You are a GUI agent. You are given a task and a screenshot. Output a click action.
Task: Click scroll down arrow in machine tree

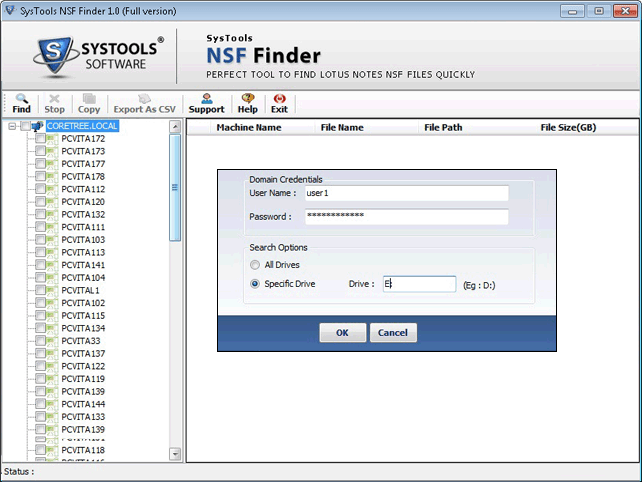coord(175,454)
